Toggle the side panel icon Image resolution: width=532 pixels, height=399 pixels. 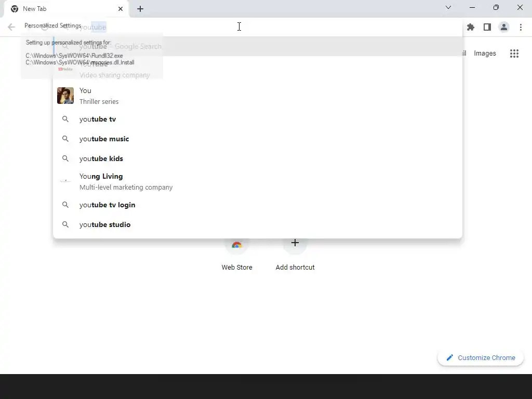(487, 27)
